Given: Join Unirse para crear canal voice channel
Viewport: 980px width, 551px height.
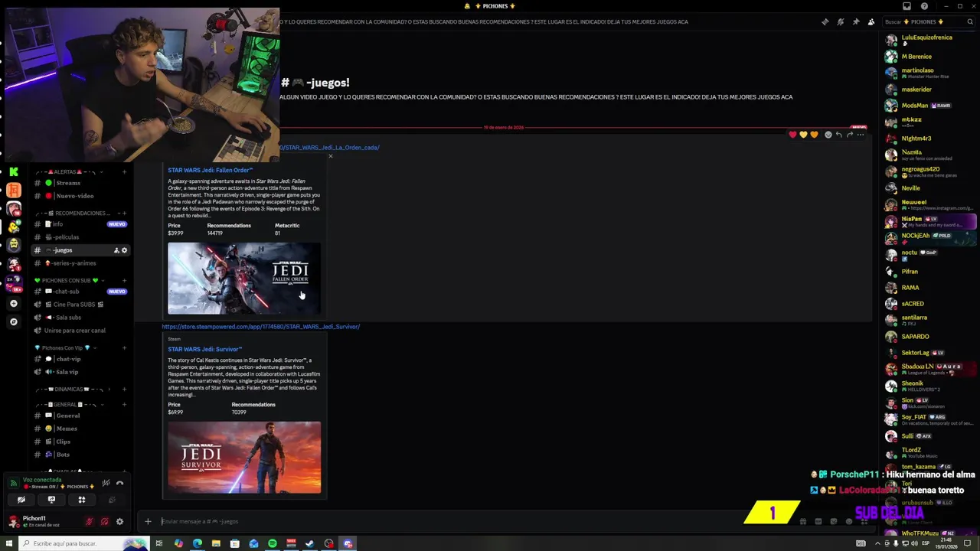Looking at the screenshot, I should click(x=80, y=331).
